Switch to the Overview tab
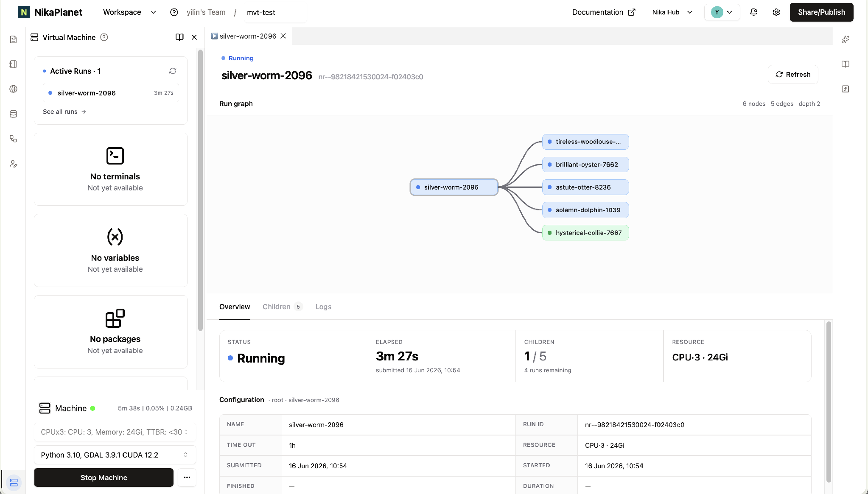Screen dimensions: 868x494 click(235, 307)
